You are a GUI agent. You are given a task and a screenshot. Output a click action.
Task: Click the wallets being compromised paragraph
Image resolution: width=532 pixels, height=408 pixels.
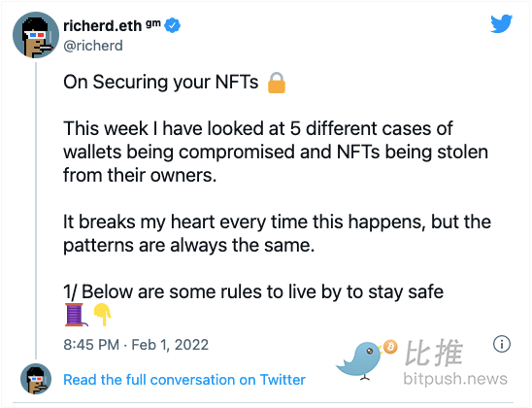pos(276,152)
